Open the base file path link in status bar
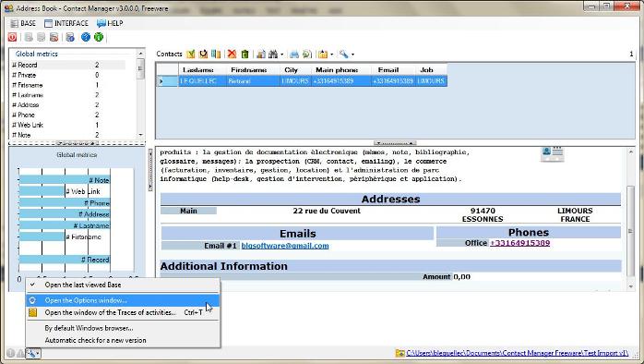 [x=518, y=353]
